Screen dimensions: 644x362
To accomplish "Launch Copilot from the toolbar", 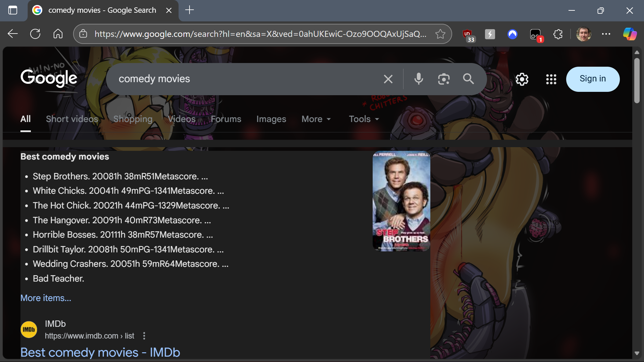I will 630,34.
